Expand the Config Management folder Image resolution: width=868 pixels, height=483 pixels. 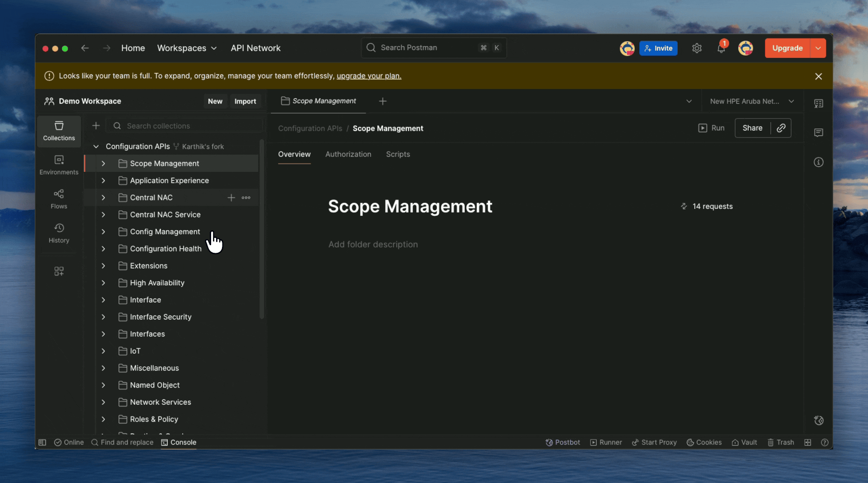coord(104,232)
